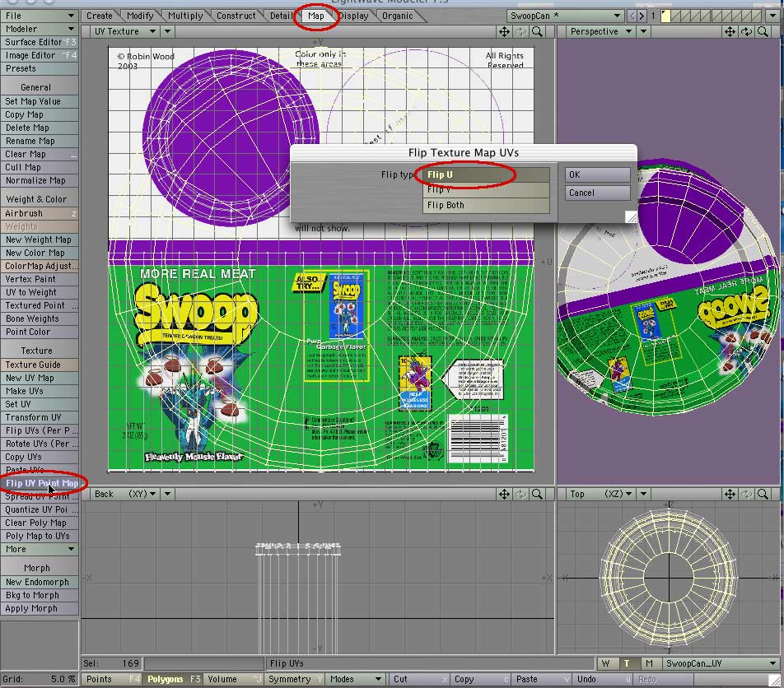Click the Copy button in bottom bar

(480, 679)
